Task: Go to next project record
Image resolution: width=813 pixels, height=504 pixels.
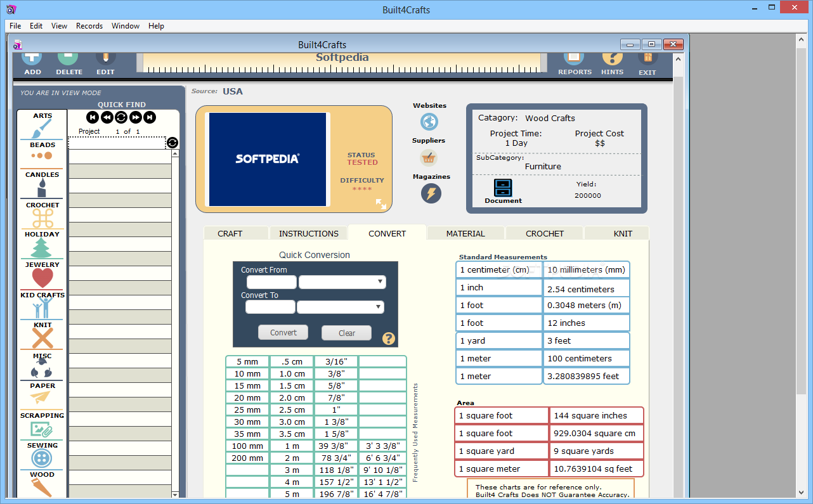Action: (x=136, y=117)
